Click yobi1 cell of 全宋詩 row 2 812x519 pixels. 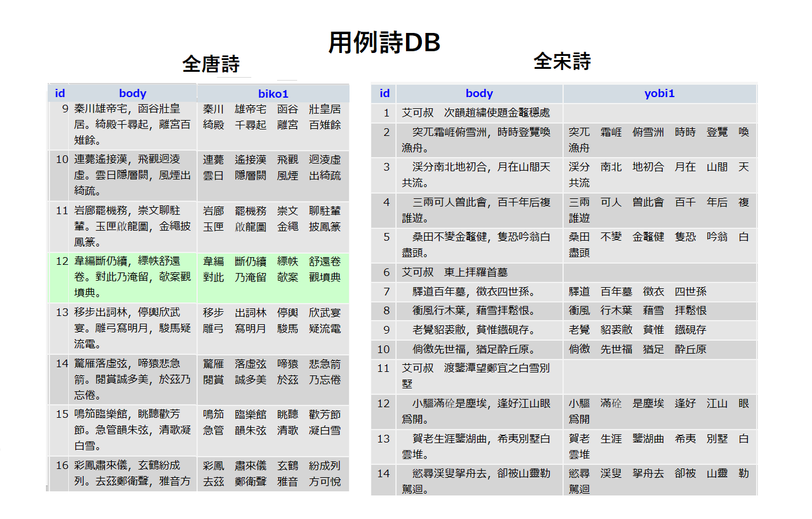point(660,140)
